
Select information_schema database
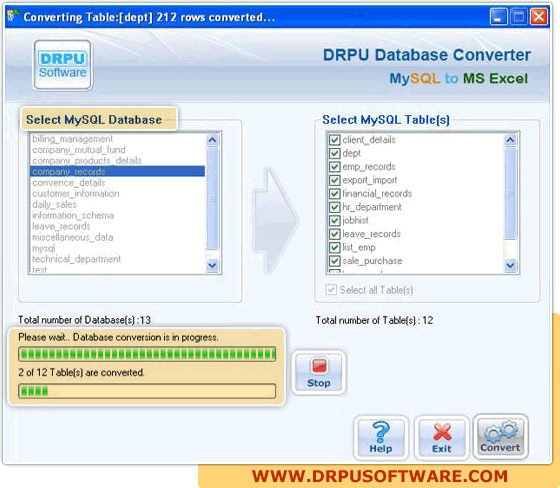point(118,215)
